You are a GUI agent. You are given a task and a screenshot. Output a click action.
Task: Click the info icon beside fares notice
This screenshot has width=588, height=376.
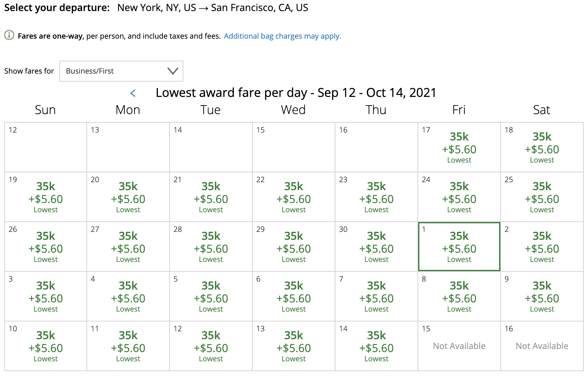(x=9, y=36)
